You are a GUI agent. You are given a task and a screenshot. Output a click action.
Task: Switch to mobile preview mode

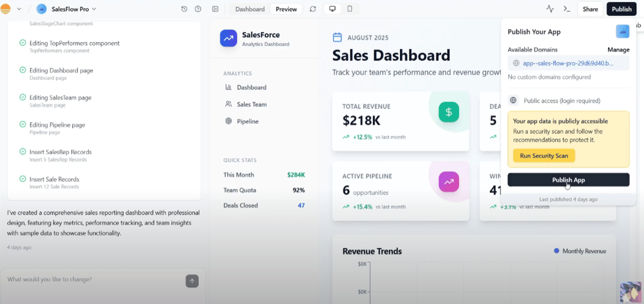[x=350, y=9]
